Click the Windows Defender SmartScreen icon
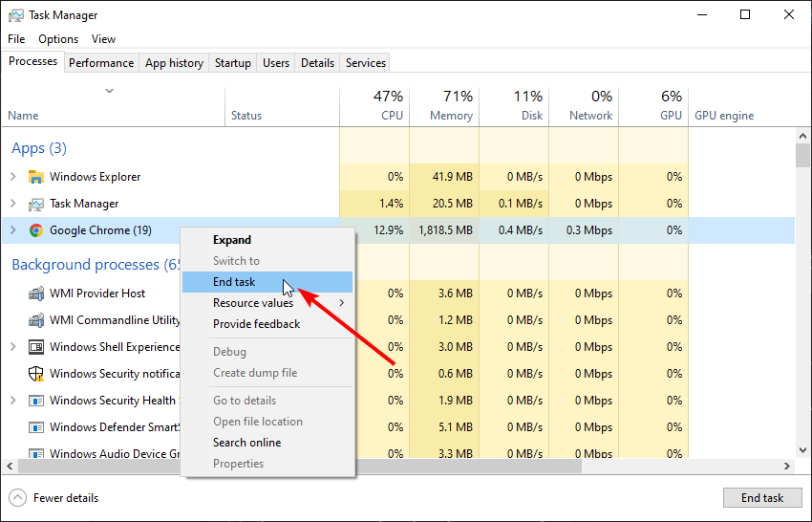This screenshot has width=812, height=522. [35, 427]
